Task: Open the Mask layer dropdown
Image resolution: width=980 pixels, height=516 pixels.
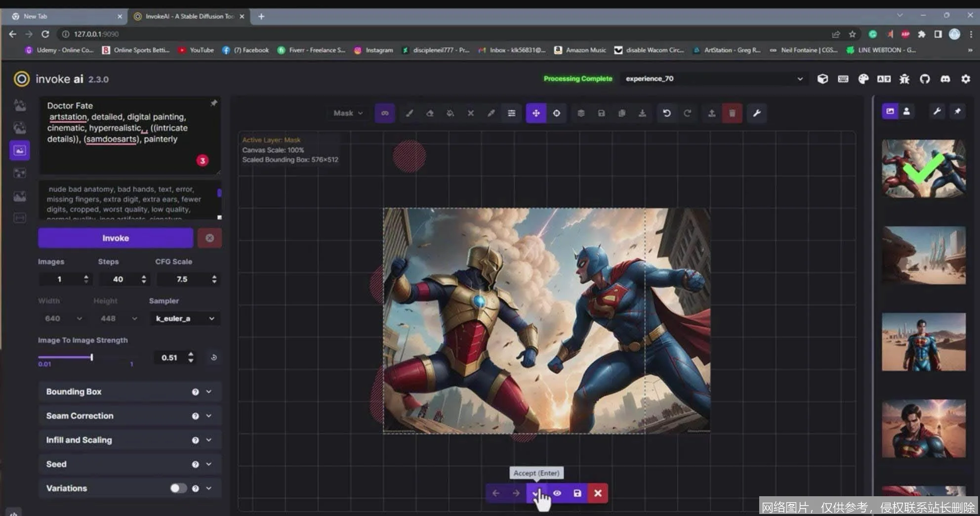Action: point(348,113)
